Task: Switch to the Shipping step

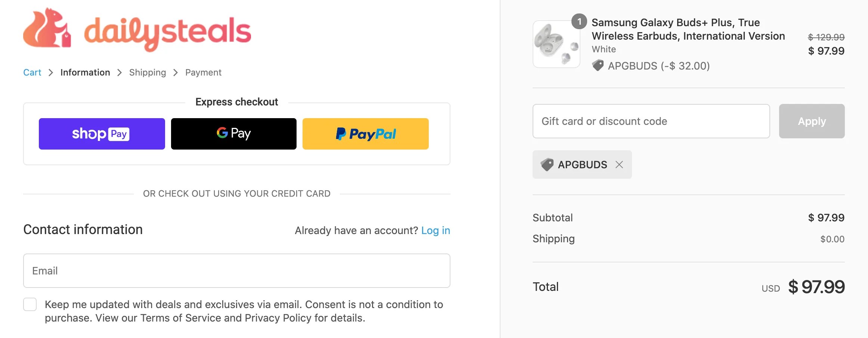Action: point(147,72)
